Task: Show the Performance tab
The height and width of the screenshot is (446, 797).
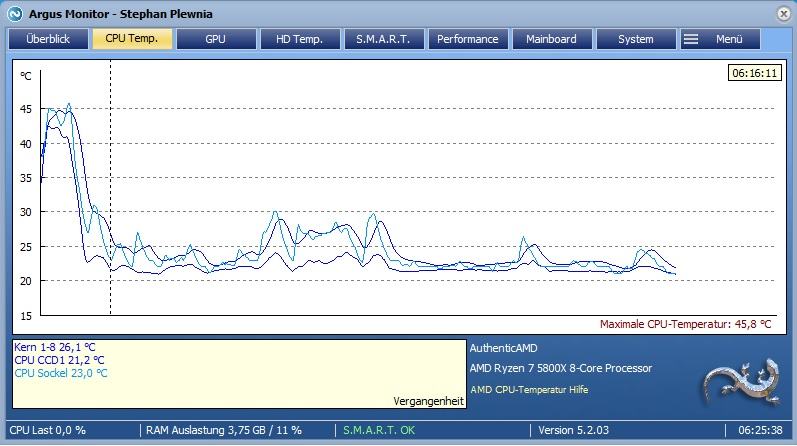Action: tap(468, 39)
